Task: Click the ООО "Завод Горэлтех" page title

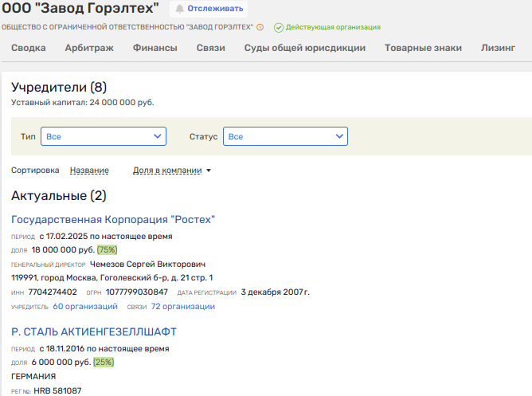Action: (80, 8)
